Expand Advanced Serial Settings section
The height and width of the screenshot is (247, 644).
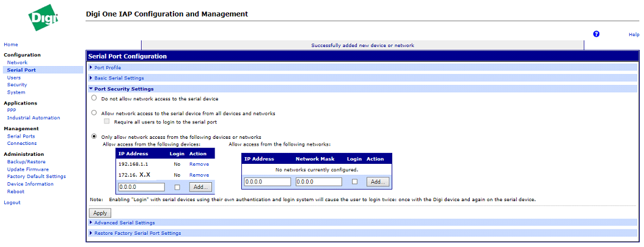coord(125,223)
